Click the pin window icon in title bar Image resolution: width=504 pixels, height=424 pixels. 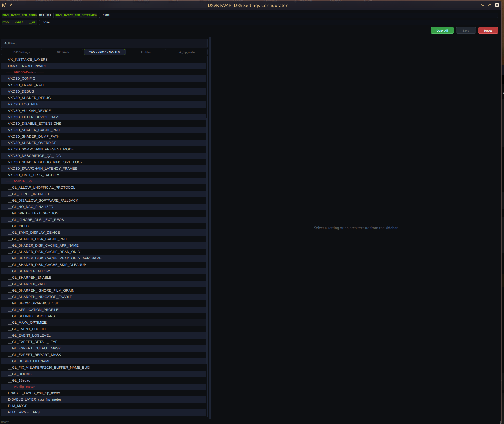11,5
